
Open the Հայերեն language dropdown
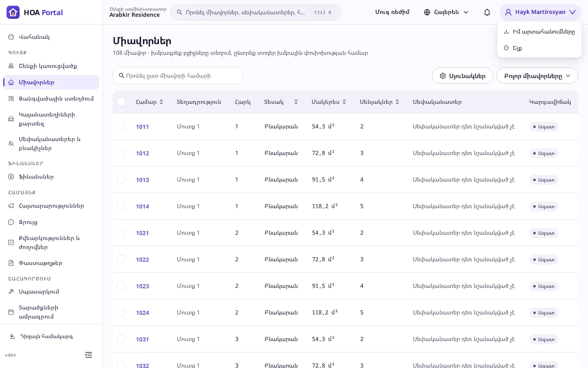pyautogui.click(x=446, y=12)
